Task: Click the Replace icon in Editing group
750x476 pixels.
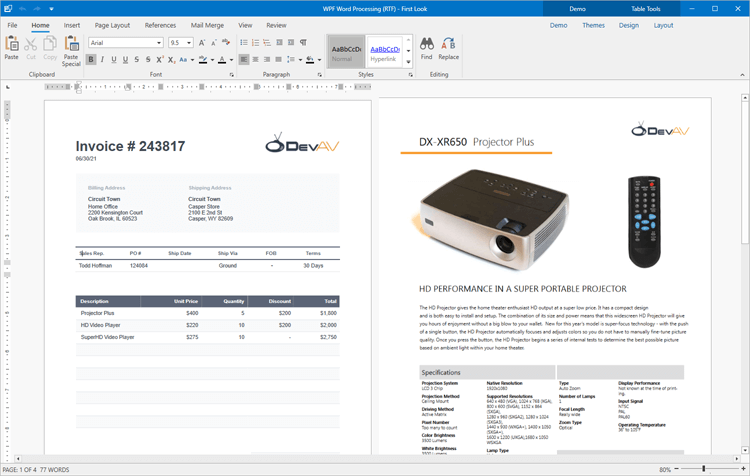Action: coord(449,48)
